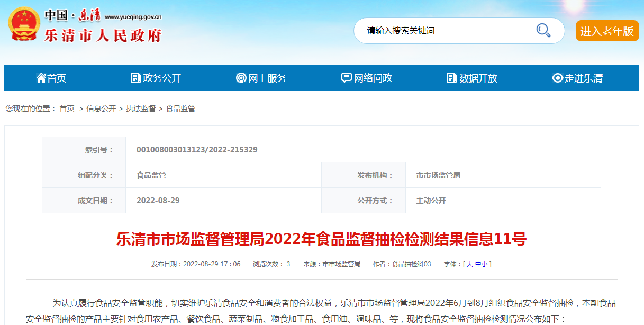Go to 网络问政 section

coord(373,78)
